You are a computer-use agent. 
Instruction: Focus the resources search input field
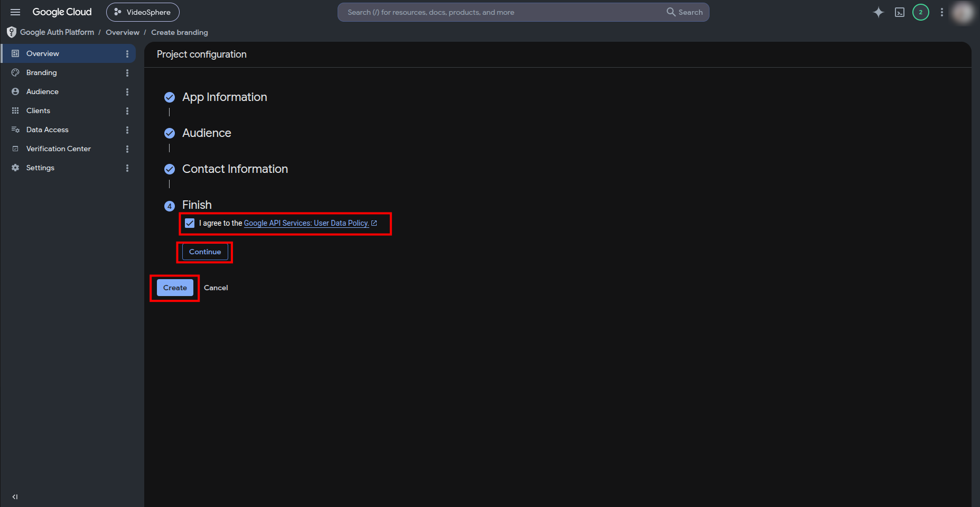coord(502,12)
